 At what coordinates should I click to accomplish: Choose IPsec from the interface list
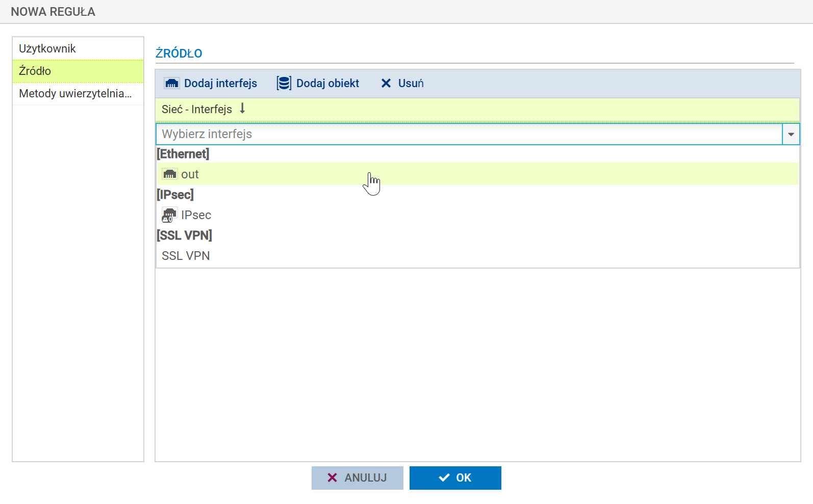click(196, 215)
